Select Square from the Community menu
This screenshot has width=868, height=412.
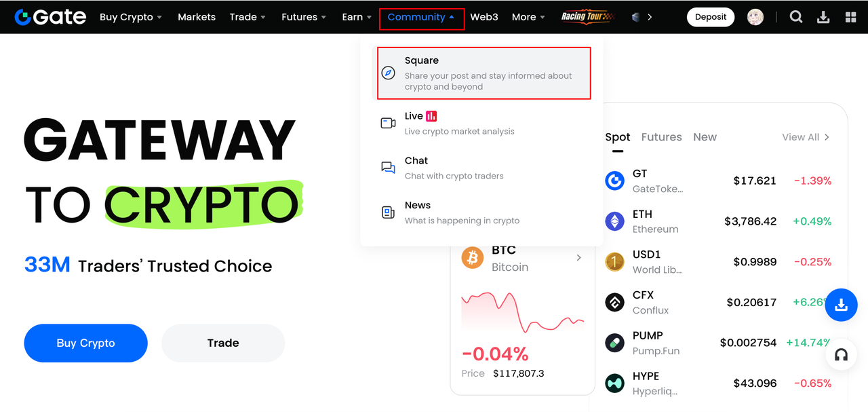pyautogui.click(x=484, y=73)
